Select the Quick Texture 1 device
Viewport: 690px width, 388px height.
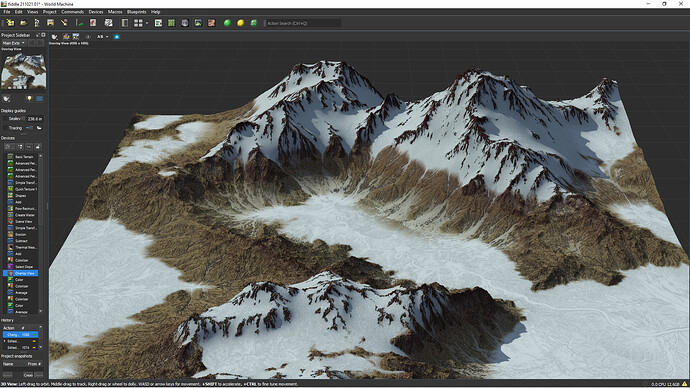click(21, 189)
